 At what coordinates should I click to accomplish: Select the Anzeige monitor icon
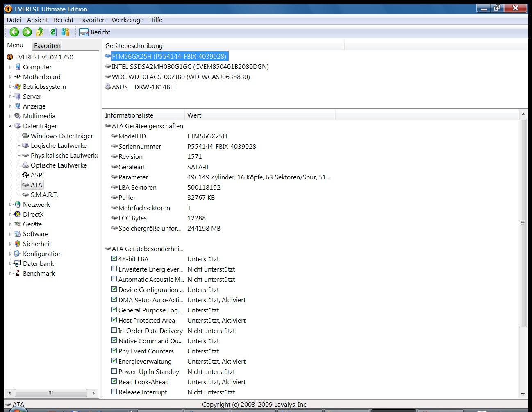click(18, 106)
